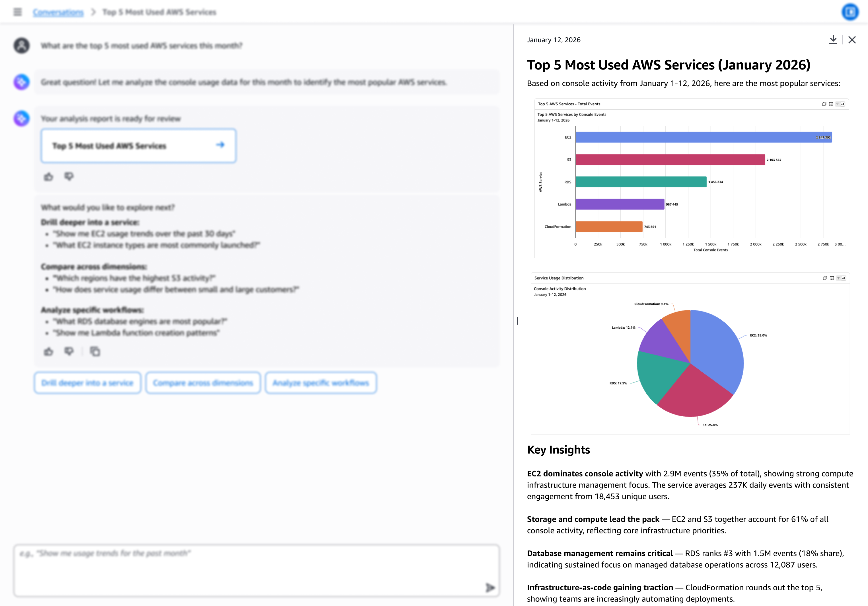Download the January 12 report
Screen dimensions: 868x606
833,40
